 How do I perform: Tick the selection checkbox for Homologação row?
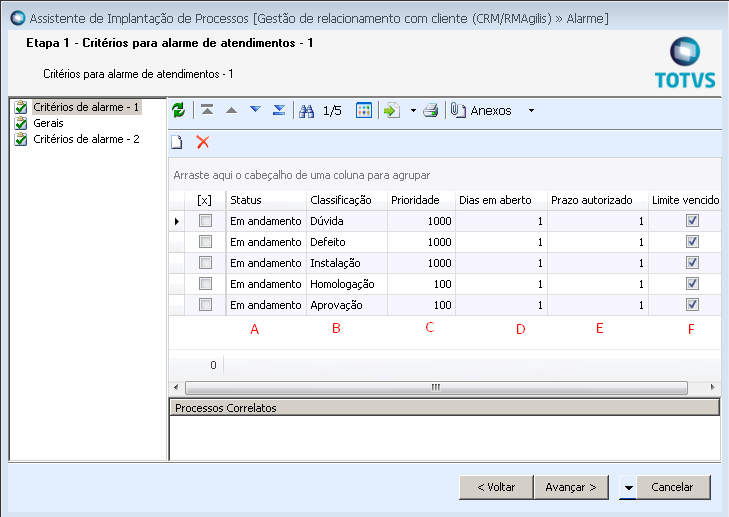[x=205, y=284]
